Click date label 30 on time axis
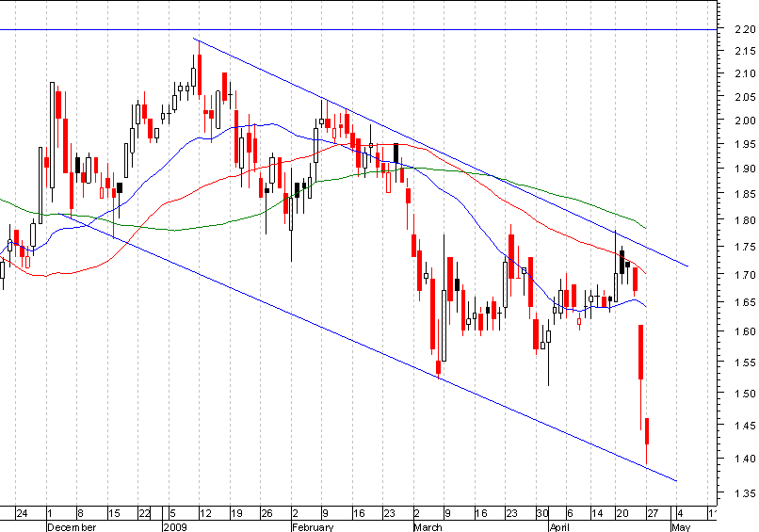Image resolution: width=759 pixels, height=532 pixels. (x=542, y=513)
